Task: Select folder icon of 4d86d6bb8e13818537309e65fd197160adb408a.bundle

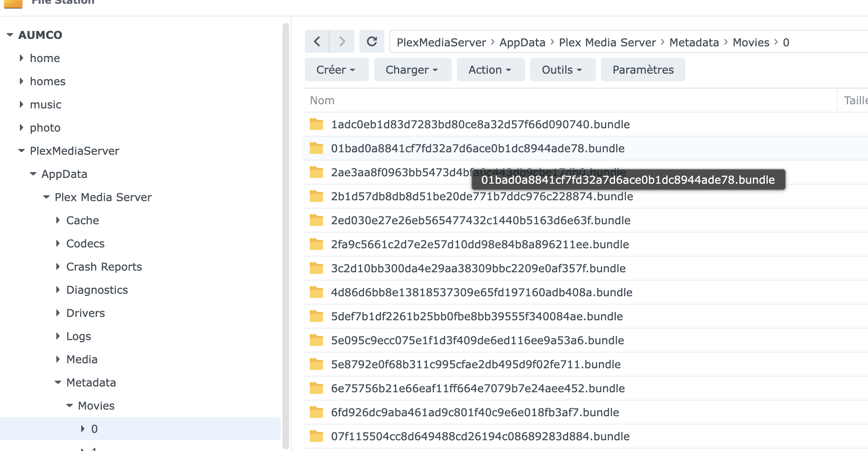Action: tap(316, 292)
